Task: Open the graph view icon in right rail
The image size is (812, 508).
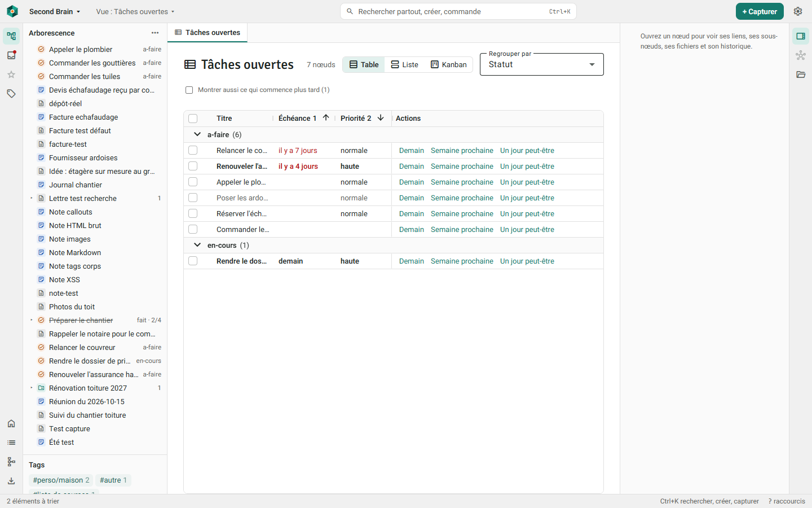Action: (x=801, y=55)
